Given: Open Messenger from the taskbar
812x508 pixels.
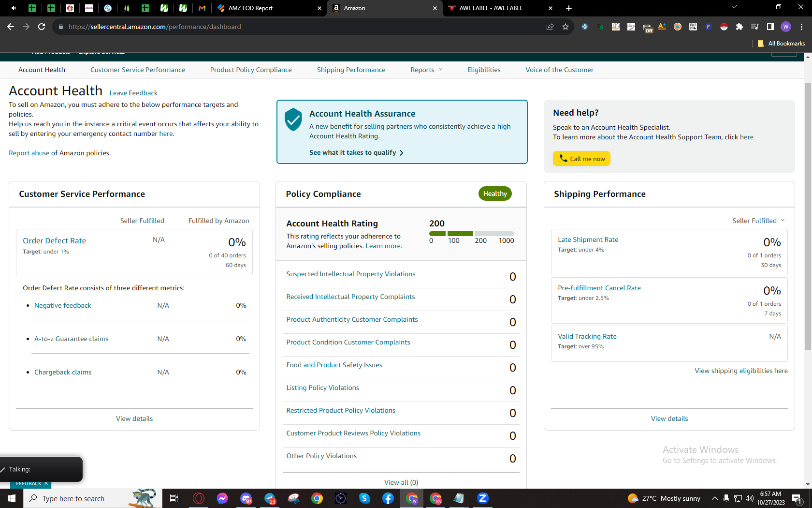Looking at the screenshot, I should tap(222, 498).
